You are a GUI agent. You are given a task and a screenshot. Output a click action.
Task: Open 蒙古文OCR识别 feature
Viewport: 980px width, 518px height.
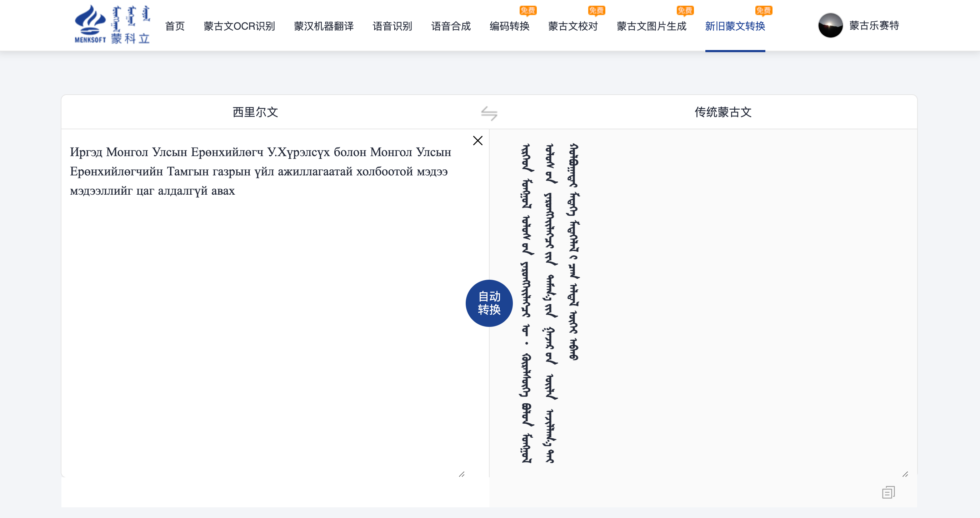point(239,26)
